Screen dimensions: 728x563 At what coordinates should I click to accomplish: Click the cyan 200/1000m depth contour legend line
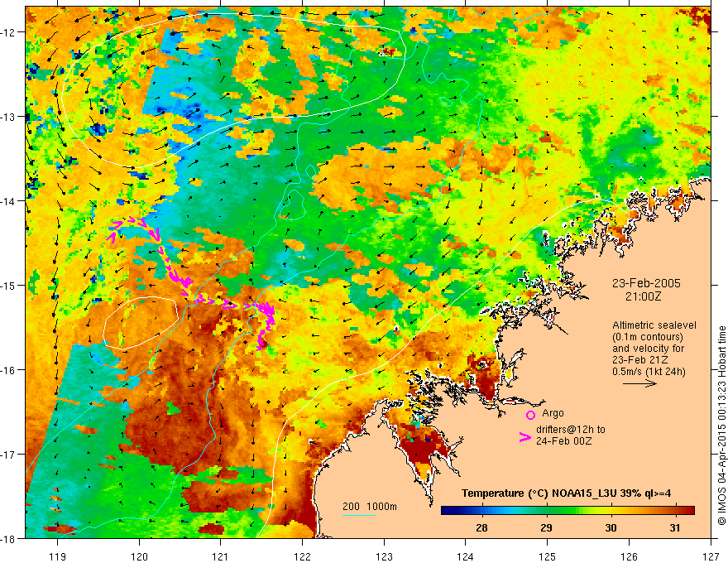point(359,515)
